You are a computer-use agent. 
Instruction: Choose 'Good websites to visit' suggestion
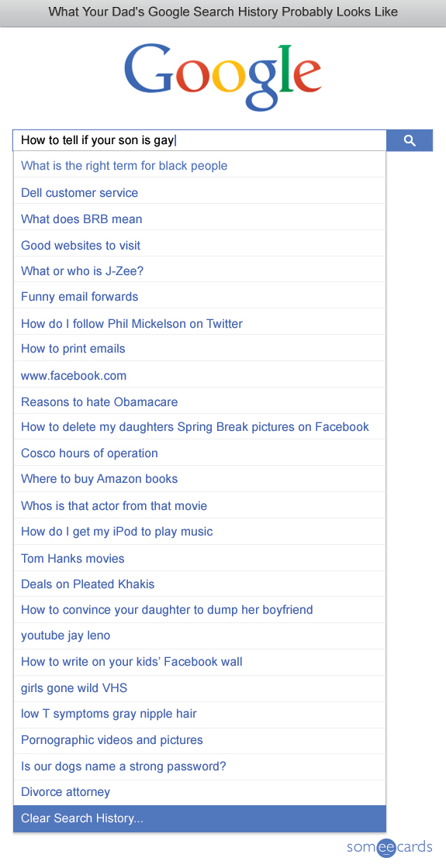(x=199, y=245)
